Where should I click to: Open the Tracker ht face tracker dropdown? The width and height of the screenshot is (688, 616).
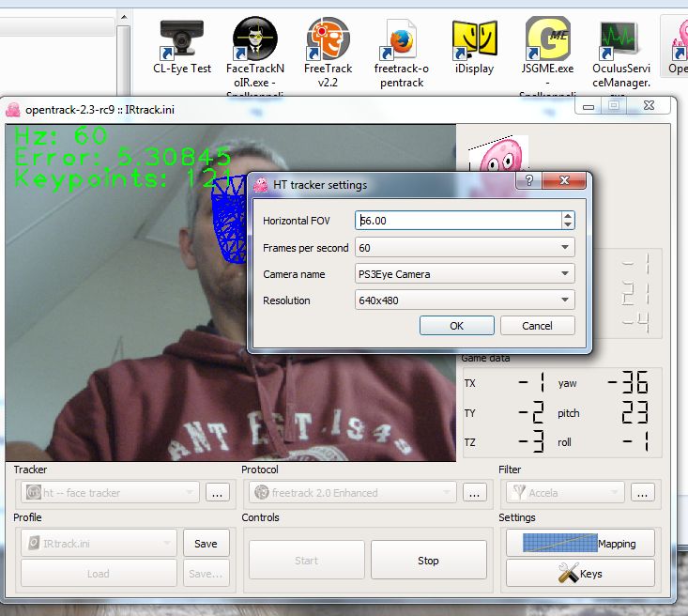(x=110, y=493)
